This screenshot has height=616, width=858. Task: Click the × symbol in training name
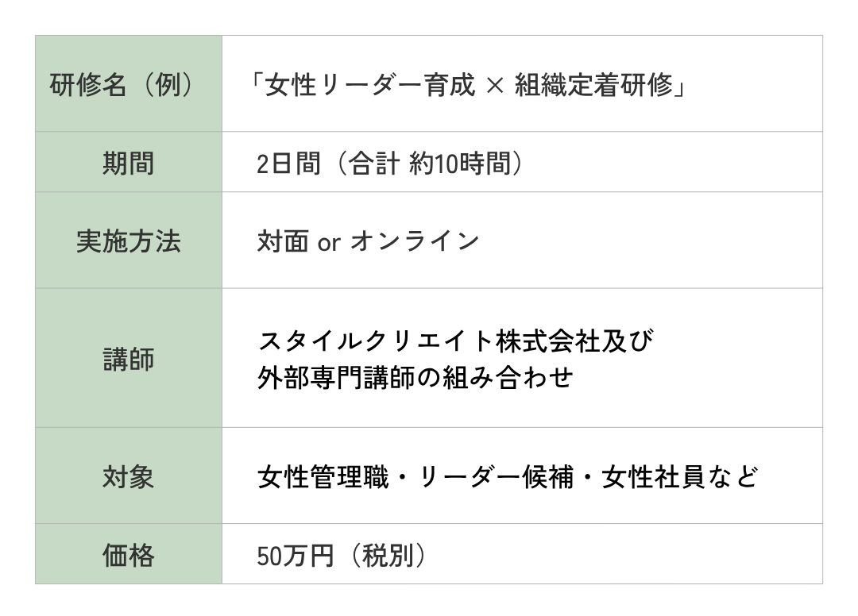pos(494,84)
